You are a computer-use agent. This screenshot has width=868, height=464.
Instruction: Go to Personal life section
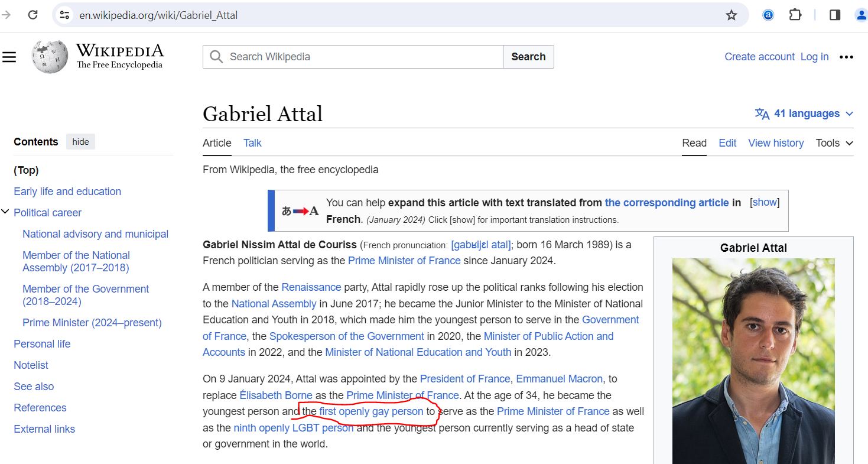[42, 344]
